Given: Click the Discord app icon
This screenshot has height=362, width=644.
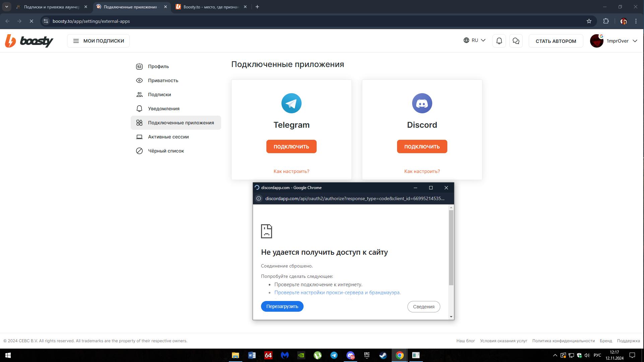Looking at the screenshot, I should [422, 103].
